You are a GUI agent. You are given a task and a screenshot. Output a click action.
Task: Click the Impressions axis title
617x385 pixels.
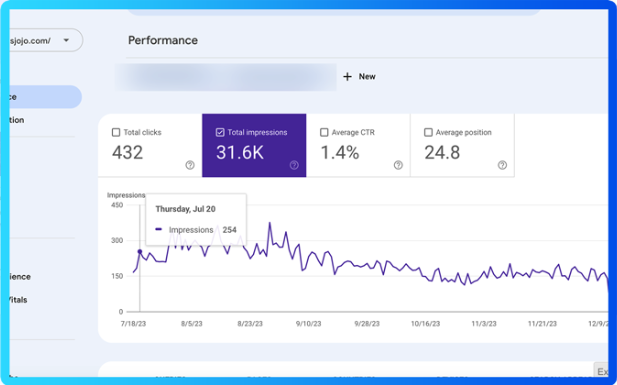tap(126, 195)
